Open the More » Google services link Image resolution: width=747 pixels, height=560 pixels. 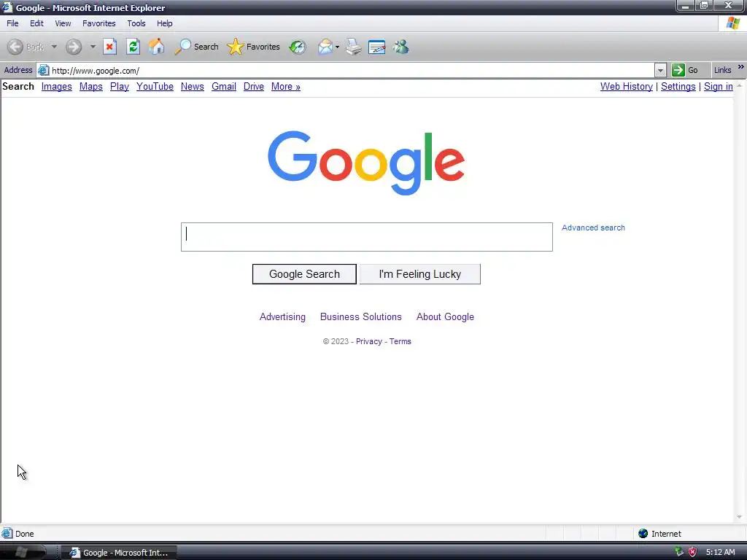point(286,87)
